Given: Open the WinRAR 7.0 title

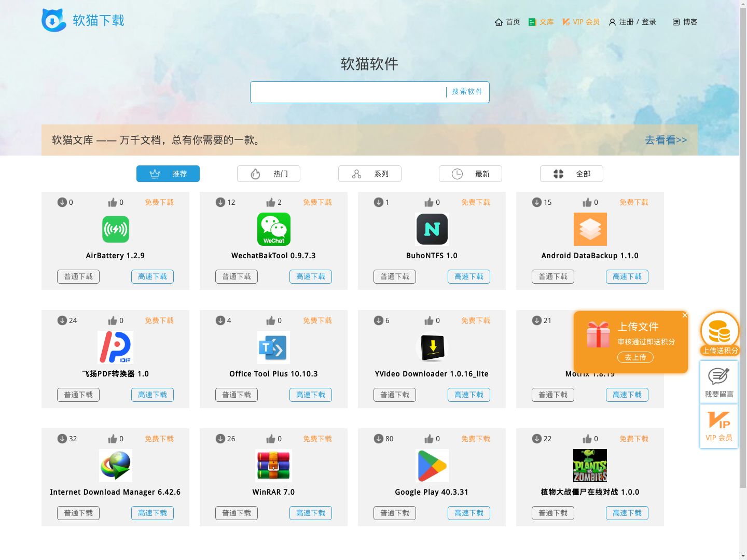Looking at the screenshot, I should [274, 492].
